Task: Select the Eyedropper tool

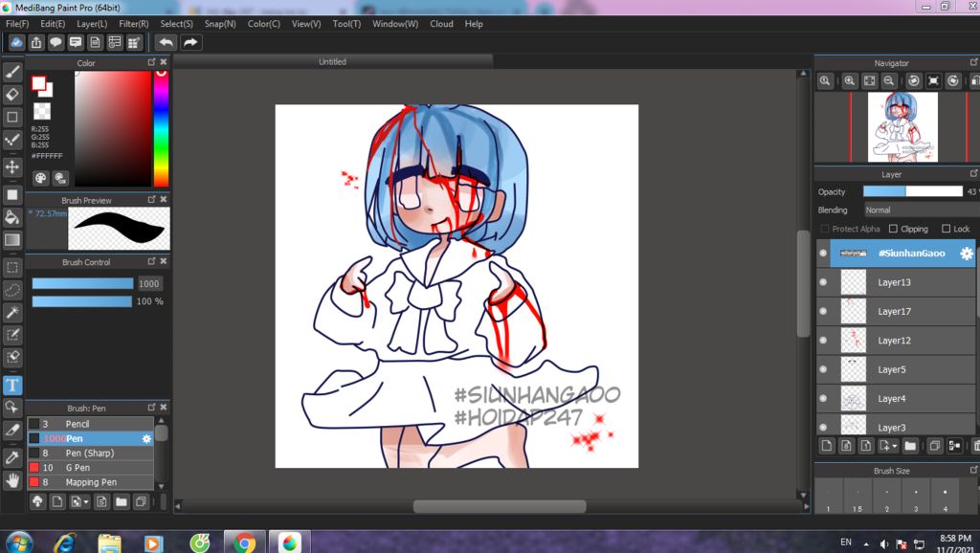Action: (x=11, y=457)
